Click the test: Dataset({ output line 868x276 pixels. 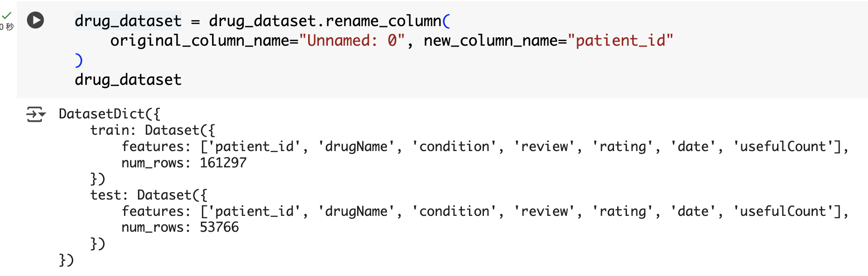(149, 195)
